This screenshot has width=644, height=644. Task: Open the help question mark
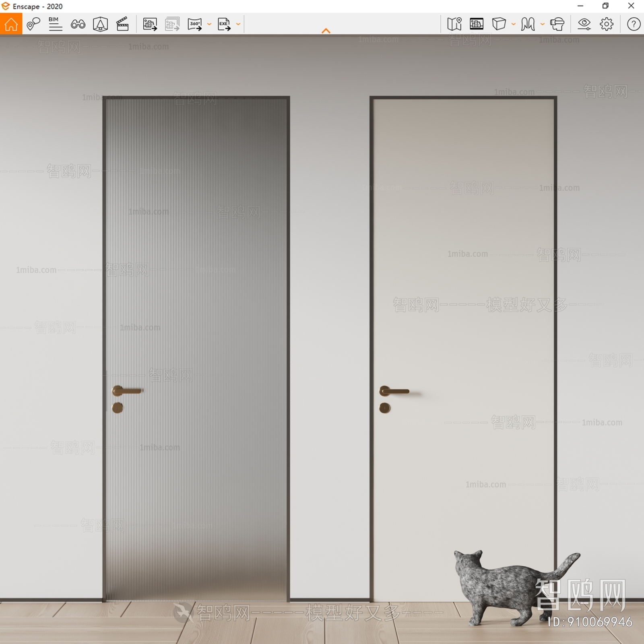pyautogui.click(x=634, y=24)
